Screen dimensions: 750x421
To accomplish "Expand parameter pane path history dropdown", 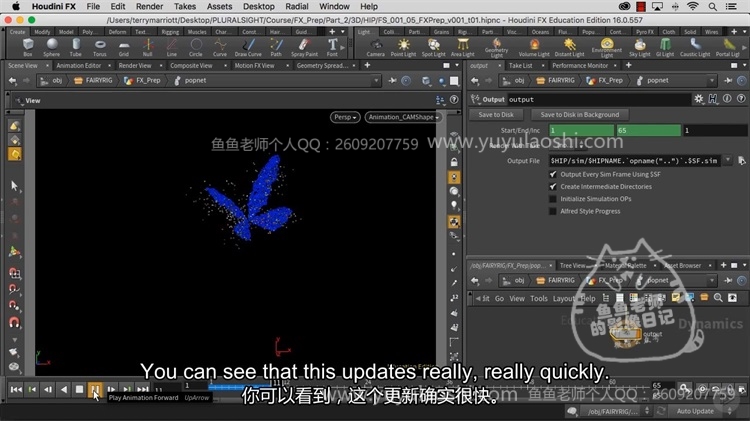I will coord(712,80).
